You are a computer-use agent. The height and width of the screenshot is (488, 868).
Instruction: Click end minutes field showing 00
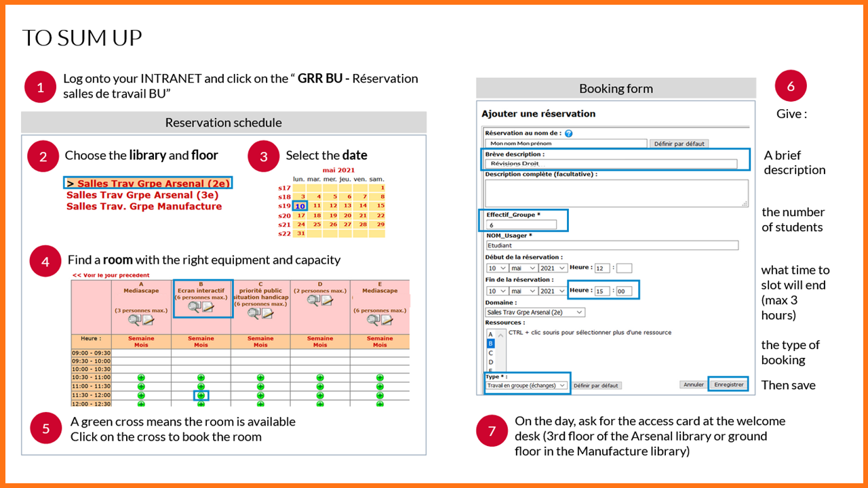(624, 291)
